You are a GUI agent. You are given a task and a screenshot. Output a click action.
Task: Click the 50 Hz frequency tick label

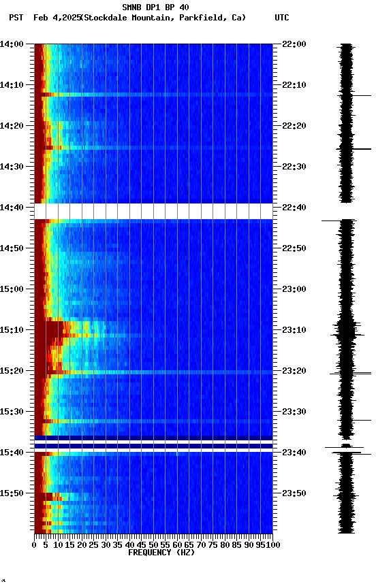click(x=153, y=545)
